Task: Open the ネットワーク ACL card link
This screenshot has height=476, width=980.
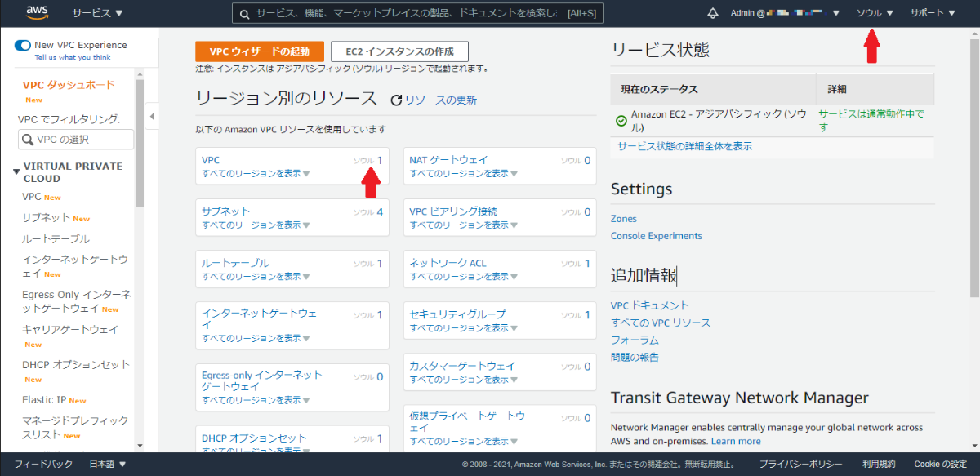Action: click(x=448, y=263)
